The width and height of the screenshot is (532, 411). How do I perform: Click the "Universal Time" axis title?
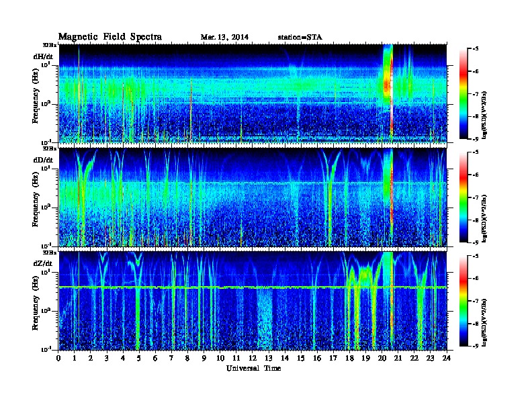click(x=253, y=368)
